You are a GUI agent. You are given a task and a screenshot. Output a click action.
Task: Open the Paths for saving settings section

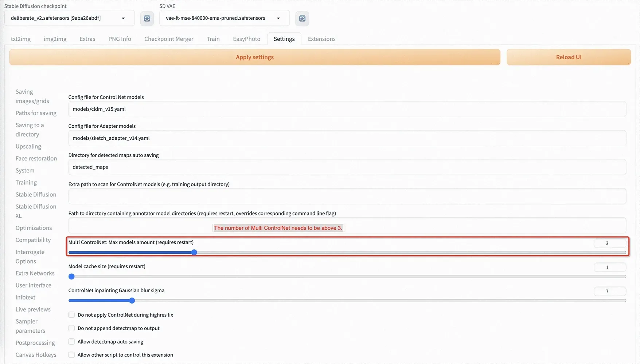36,113
